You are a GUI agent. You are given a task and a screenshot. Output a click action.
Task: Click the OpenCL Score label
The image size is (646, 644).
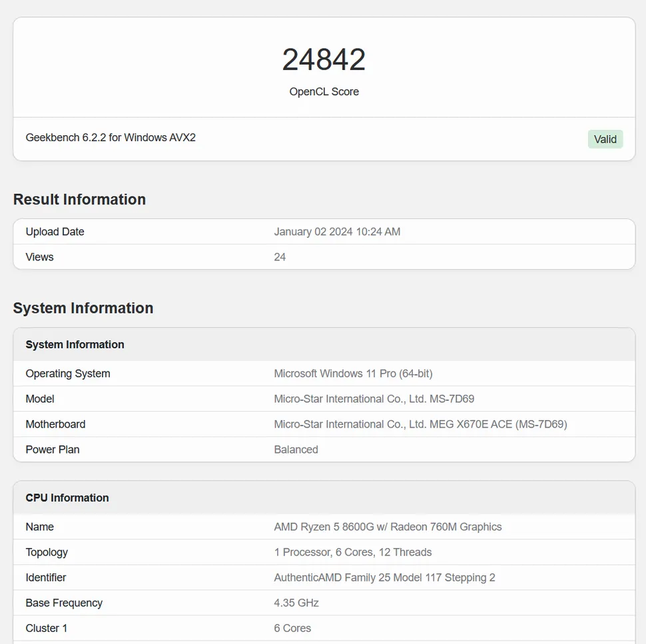324,91
